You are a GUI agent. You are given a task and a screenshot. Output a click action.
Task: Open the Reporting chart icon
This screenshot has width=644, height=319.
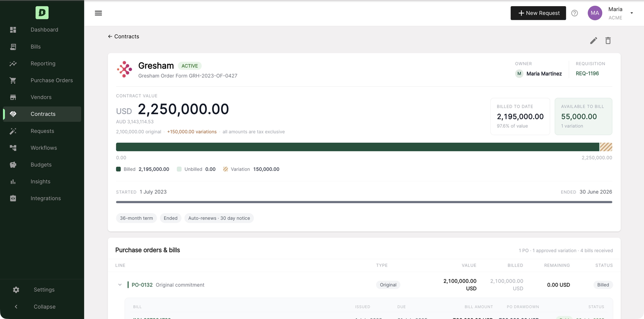13,63
